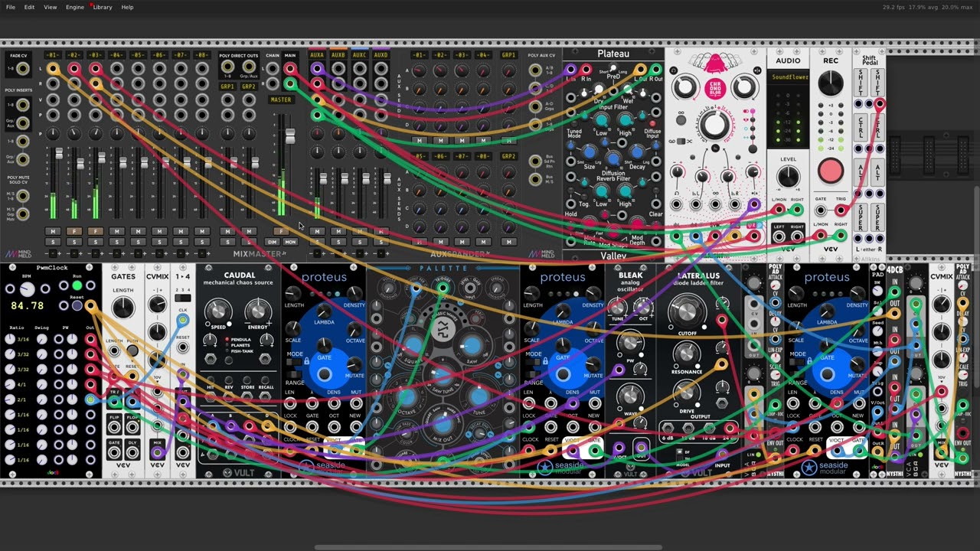The height and width of the screenshot is (551, 980).
Task: Toggle the green Run button on PwmClock
Action: click(x=77, y=287)
